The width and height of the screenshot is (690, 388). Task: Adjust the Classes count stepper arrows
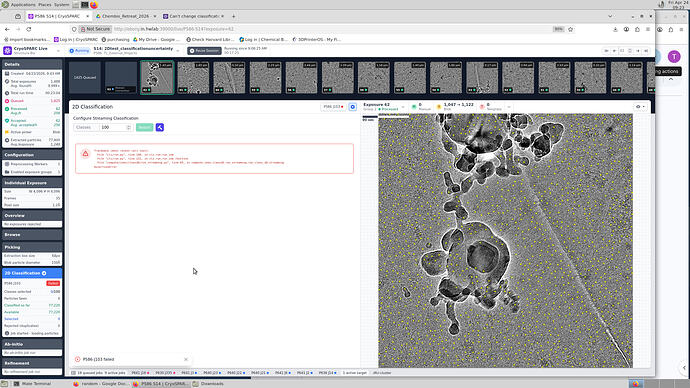128,127
